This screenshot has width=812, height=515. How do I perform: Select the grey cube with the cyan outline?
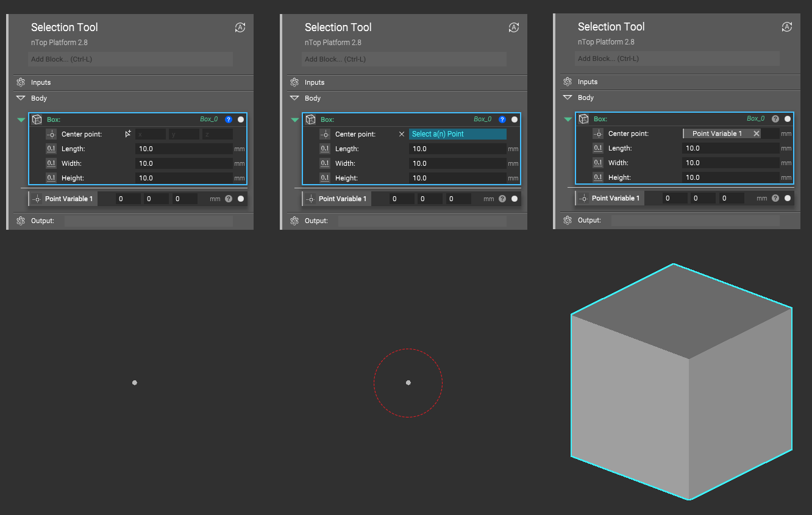pos(682,382)
